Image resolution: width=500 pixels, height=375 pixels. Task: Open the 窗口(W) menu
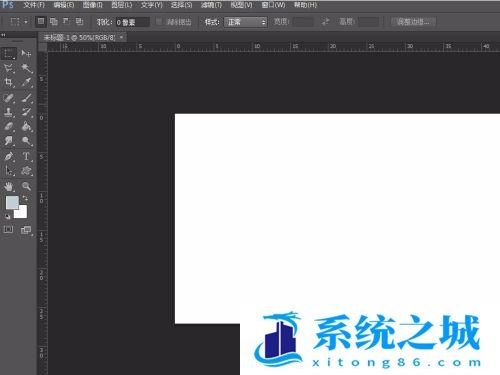(x=273, y=5)
